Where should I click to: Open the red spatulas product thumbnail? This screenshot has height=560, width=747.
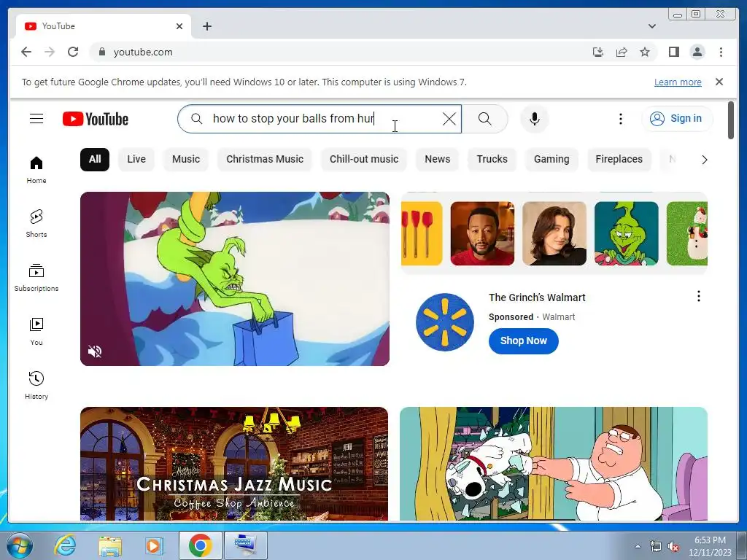(x=422, y=233)
